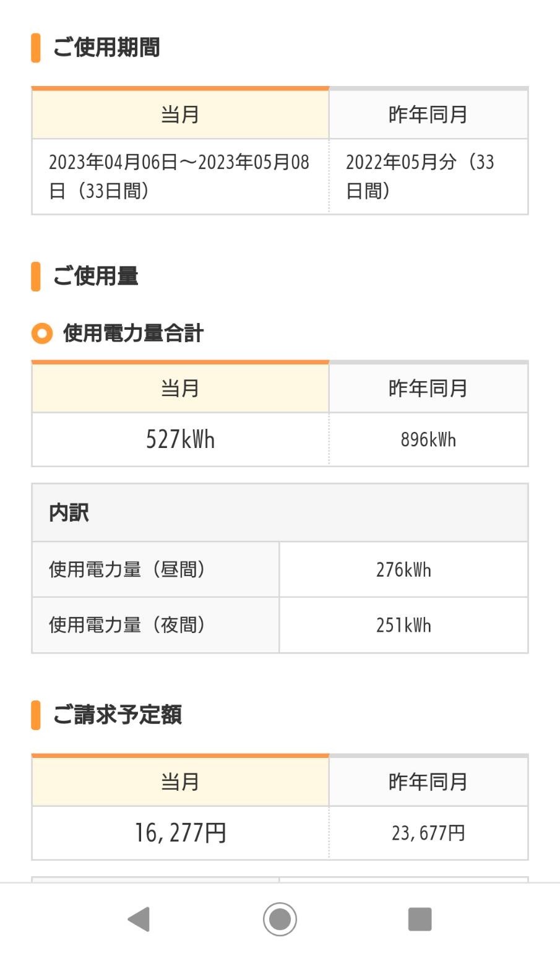The image size is (560, 956).
Task: Click orange circle icon beside 使用電力量合計
Action: 42,334
